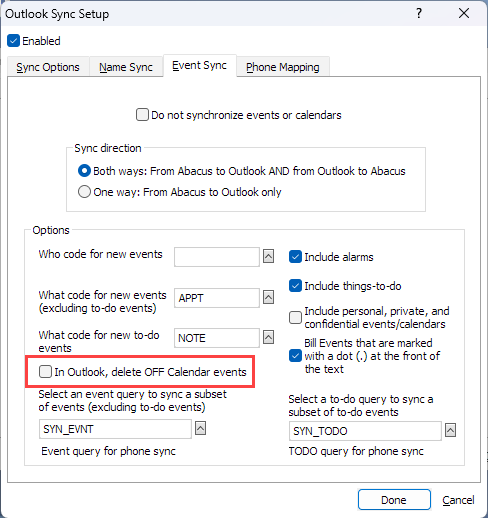Uncheck Include alarms option
The width and height of the screenshot is (488, 518).
coord(295,257)
